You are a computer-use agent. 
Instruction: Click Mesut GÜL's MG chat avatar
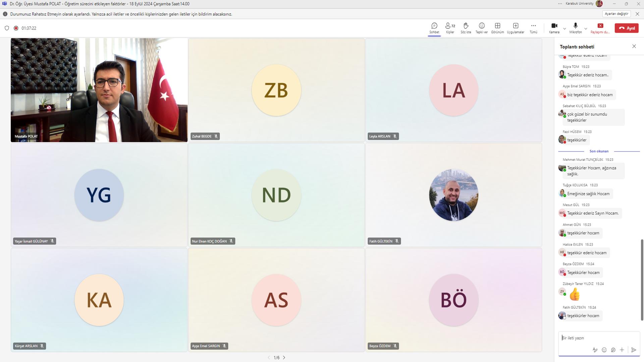pyautogui.click(x=562, y=213)
